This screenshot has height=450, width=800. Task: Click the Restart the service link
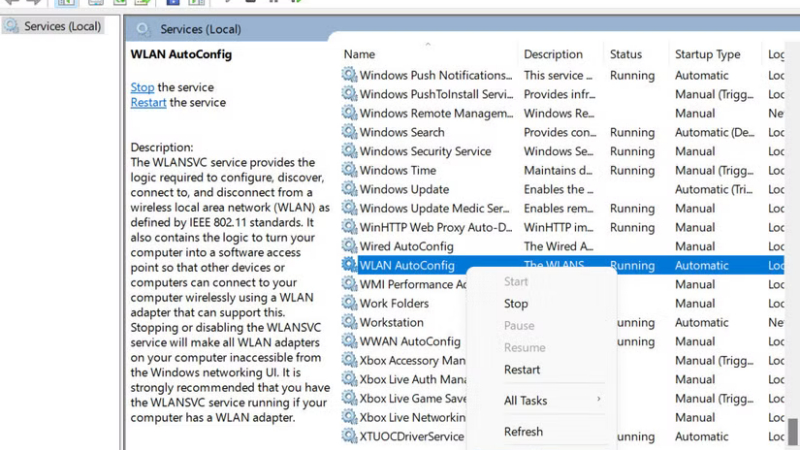[148, 103]
